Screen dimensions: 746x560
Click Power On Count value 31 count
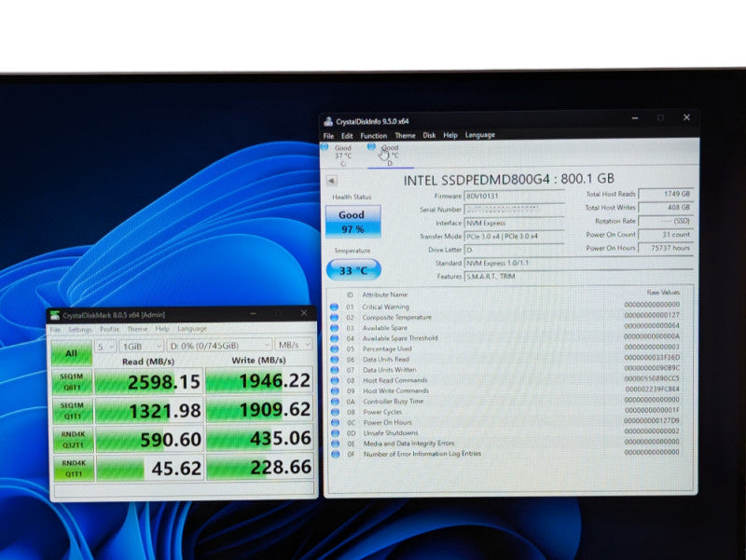coord(665,235)
